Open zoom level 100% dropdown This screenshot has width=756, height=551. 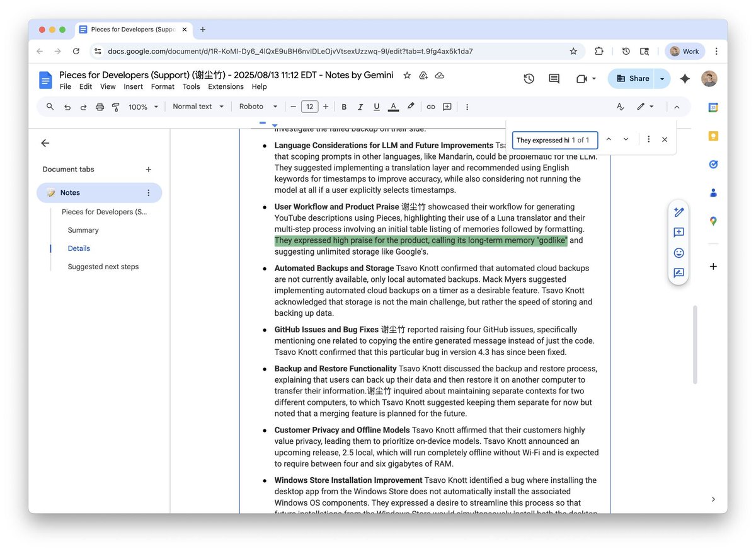pos(144,107)
